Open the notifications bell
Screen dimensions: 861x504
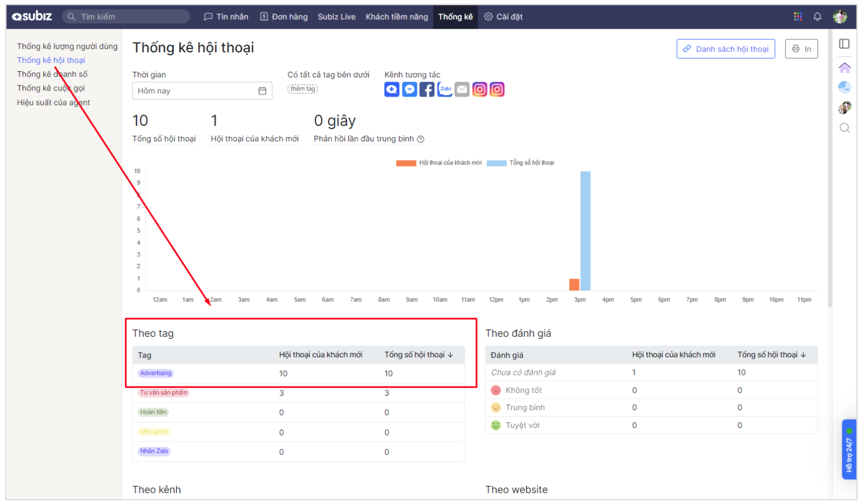point(817,17)
